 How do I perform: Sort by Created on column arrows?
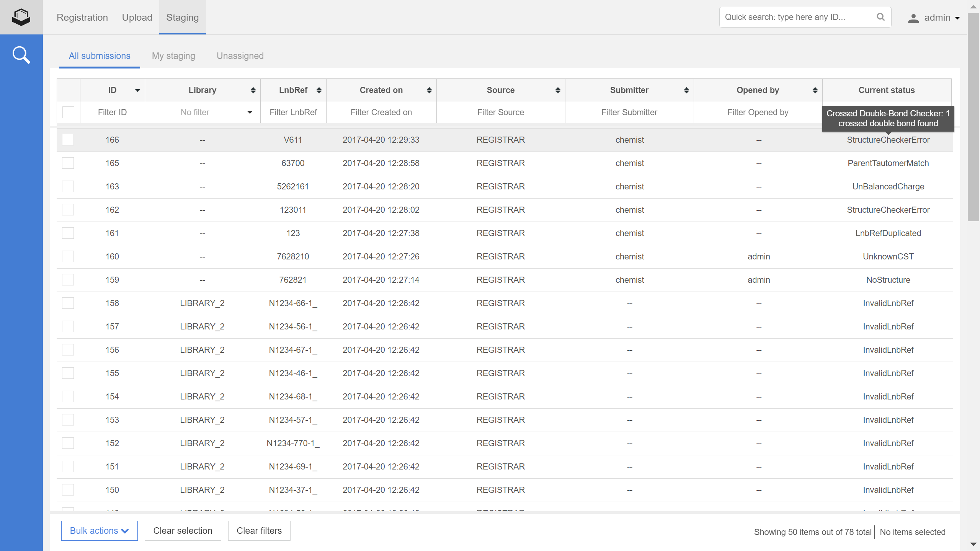tap(429, 90)
